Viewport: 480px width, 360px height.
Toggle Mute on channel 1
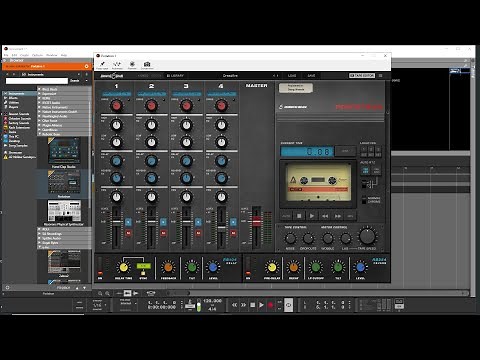coord(128,233)
